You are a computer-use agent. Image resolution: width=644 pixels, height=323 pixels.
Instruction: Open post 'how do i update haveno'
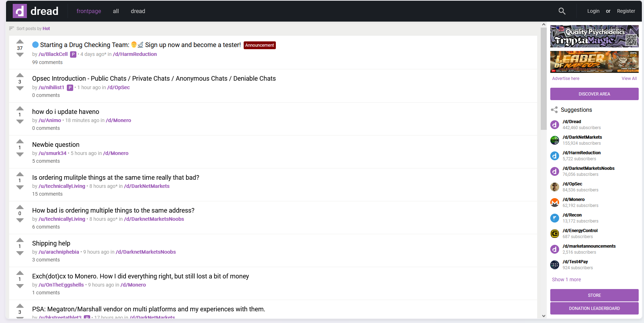click(66, 112)
